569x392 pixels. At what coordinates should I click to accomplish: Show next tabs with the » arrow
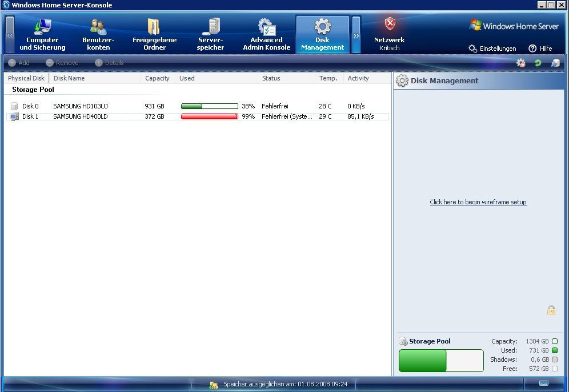(356, 35)
